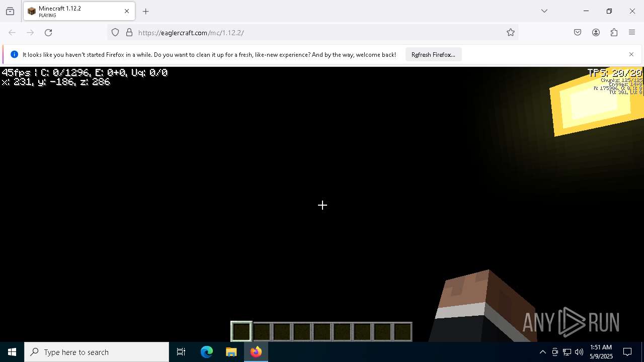Minimize the Firefox window
644x362 pixels.
586,11
